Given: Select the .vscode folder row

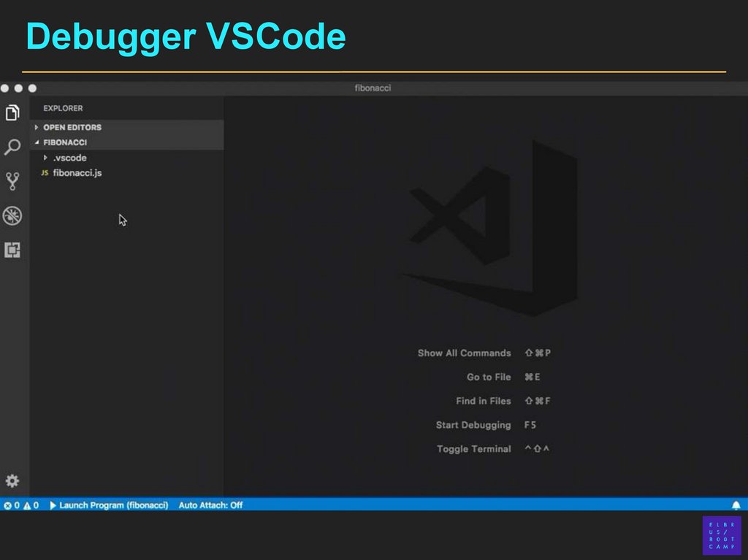Looking at the screenshot, I should point(127,158).
